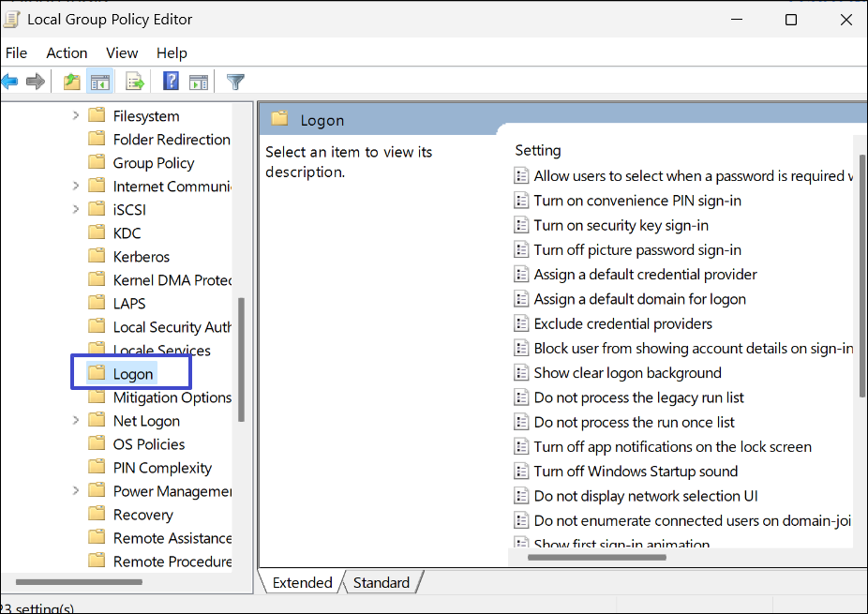Viewport: 868px width, 614px height.
Task: Select Show clear logon background setting
Action: [x=627, y=373]
